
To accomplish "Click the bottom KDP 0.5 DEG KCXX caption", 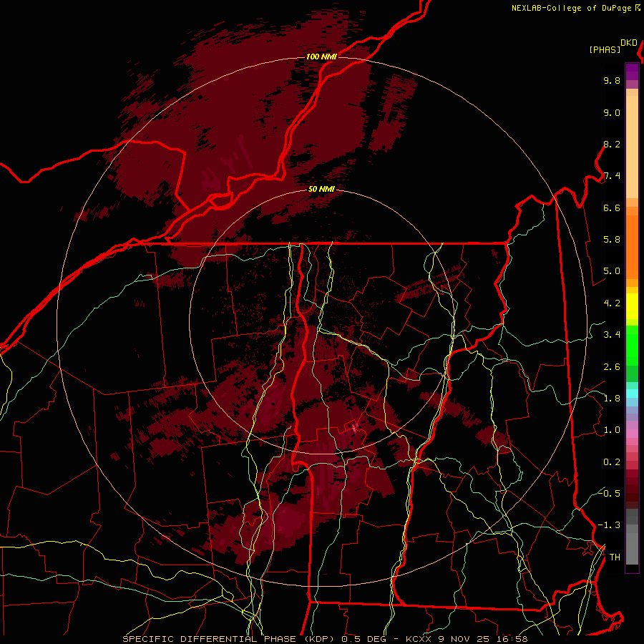I will (x=325, y=639).
